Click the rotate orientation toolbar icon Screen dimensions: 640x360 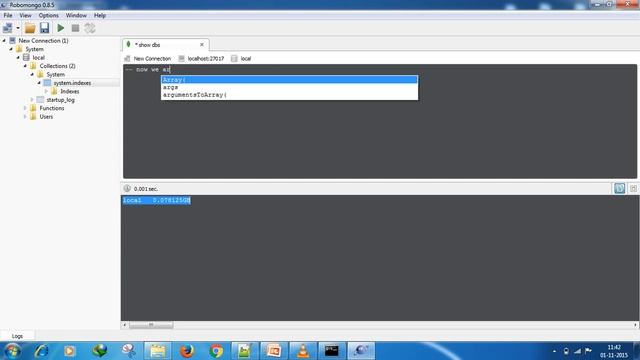pos(90,28)
